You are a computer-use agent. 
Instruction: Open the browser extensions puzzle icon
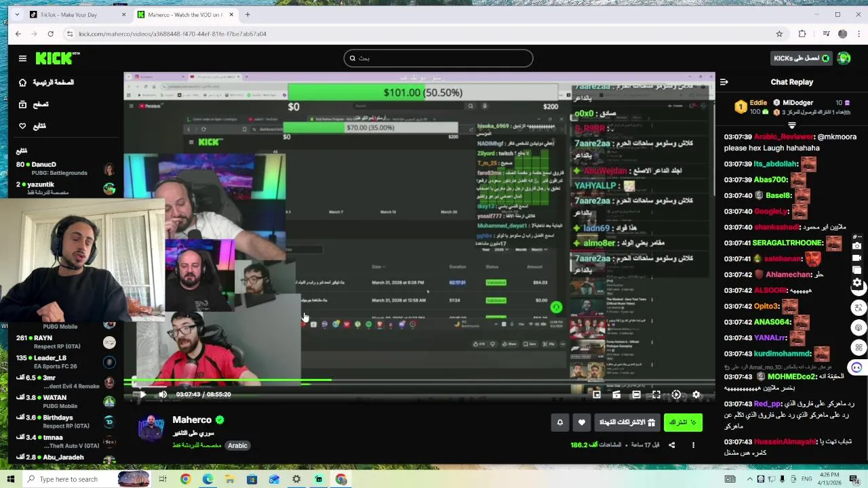802,34
